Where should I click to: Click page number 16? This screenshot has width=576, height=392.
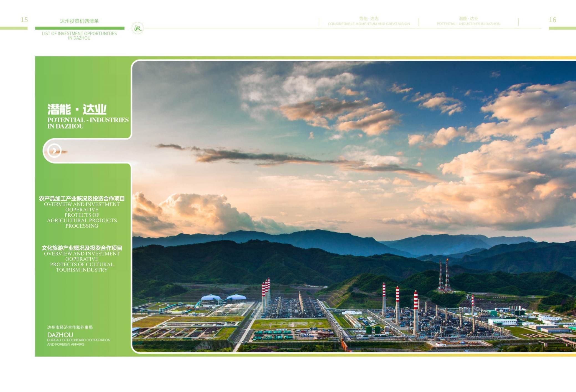pos(552,20)
